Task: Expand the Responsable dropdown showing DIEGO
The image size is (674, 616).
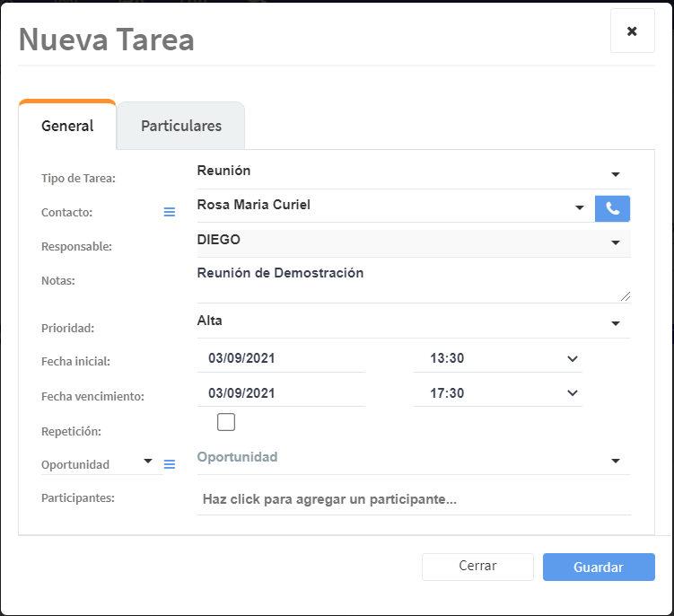Action: [616, 242]
